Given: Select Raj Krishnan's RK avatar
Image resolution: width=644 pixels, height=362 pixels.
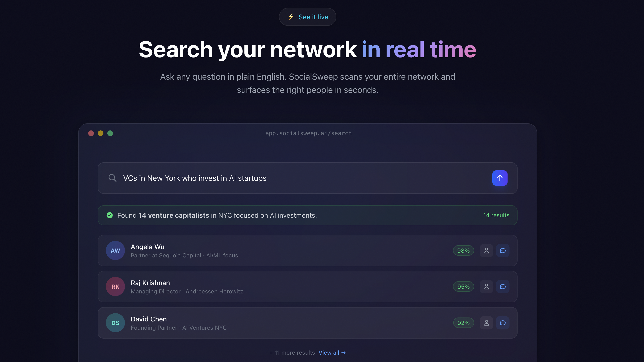Looking at the screenshot, I should [x=115, y=286].
